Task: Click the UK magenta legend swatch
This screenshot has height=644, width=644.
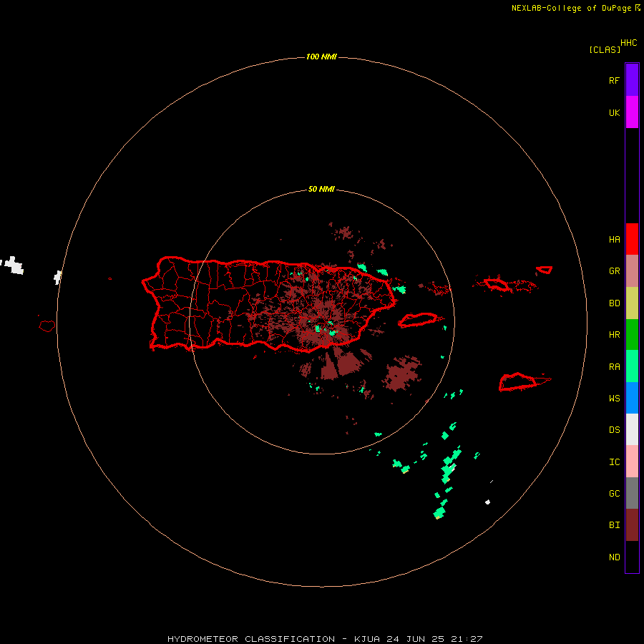Action: (632, 112)
